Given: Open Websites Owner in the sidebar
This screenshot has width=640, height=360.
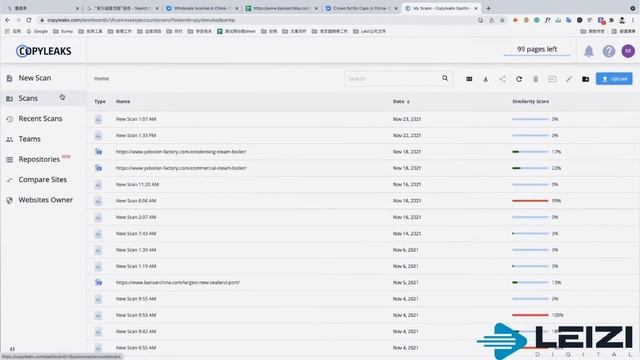Looking at the screenshot, I should pyautogui.click(x=45, y=200).
